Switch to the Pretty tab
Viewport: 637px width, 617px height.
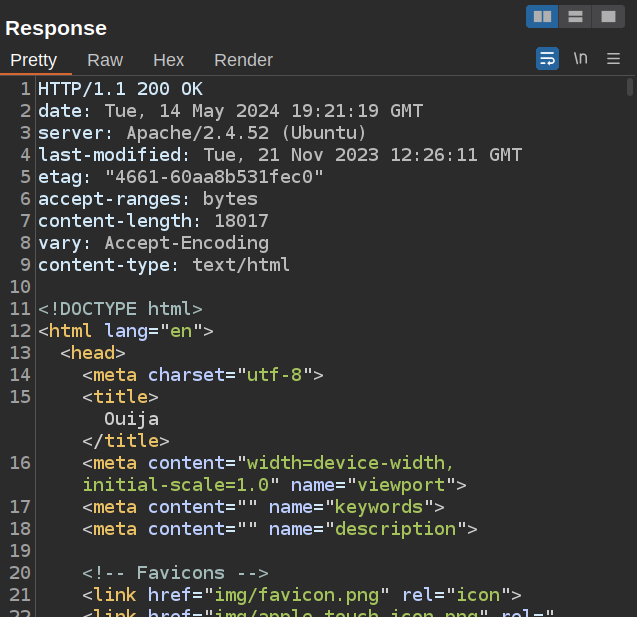coord(34,60)
